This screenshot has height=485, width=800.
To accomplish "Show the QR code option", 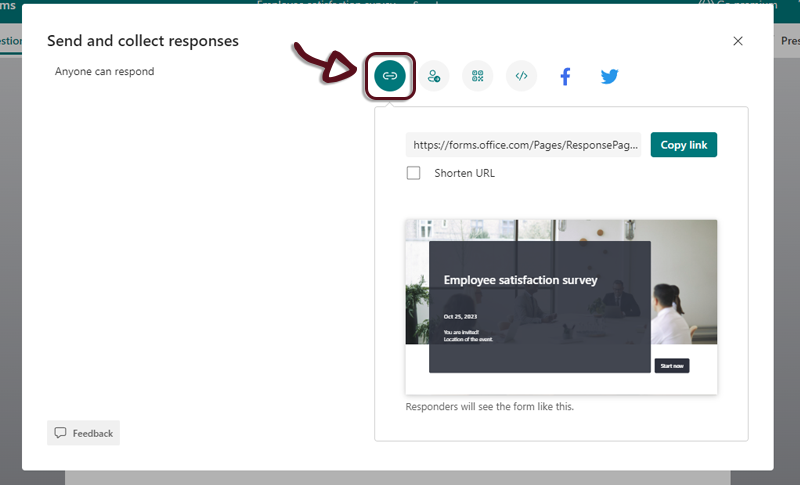I will 478,76.
